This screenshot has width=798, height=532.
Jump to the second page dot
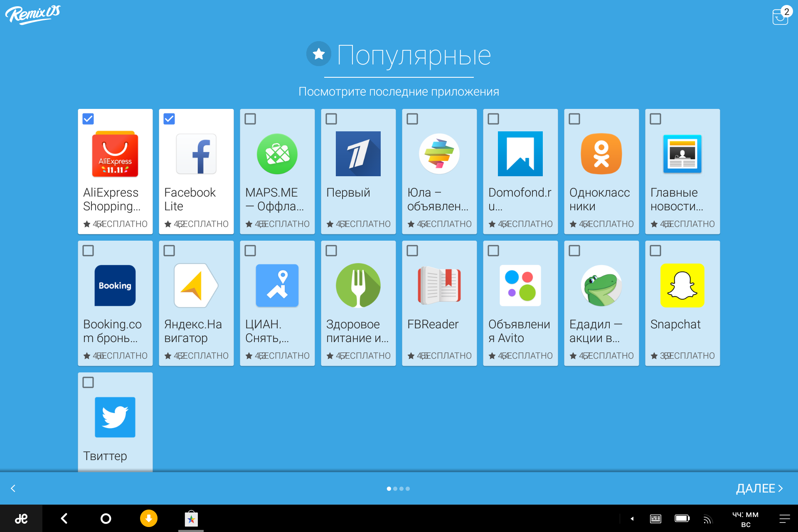pyautogui.click(x=395, y=489)
